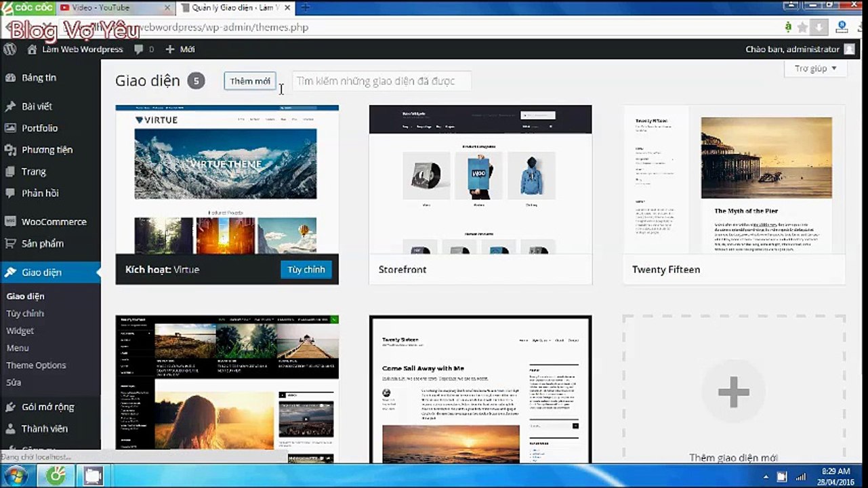Click the plus Mới new-content icon
The image size is (868, 488).
click(x=170, y=49)
